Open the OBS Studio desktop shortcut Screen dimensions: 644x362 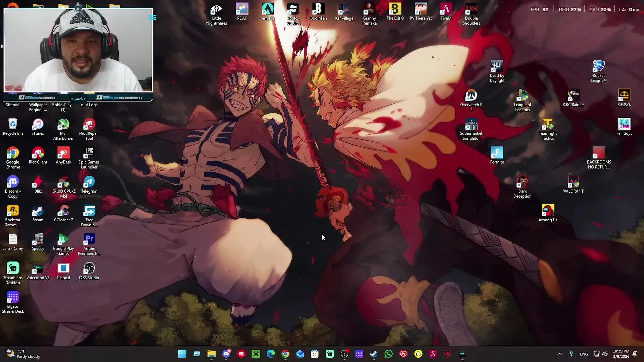click(x=89, y=271)
